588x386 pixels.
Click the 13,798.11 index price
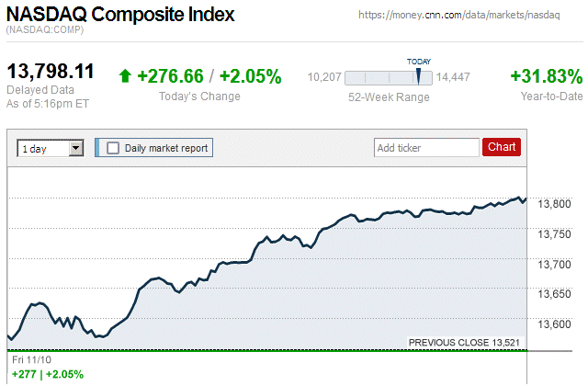tap(51, 73)
